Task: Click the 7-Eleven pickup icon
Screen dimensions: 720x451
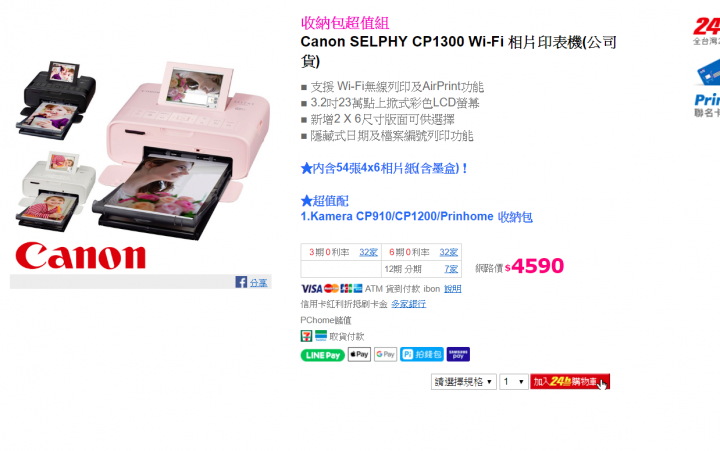Action: coord(306,336)
